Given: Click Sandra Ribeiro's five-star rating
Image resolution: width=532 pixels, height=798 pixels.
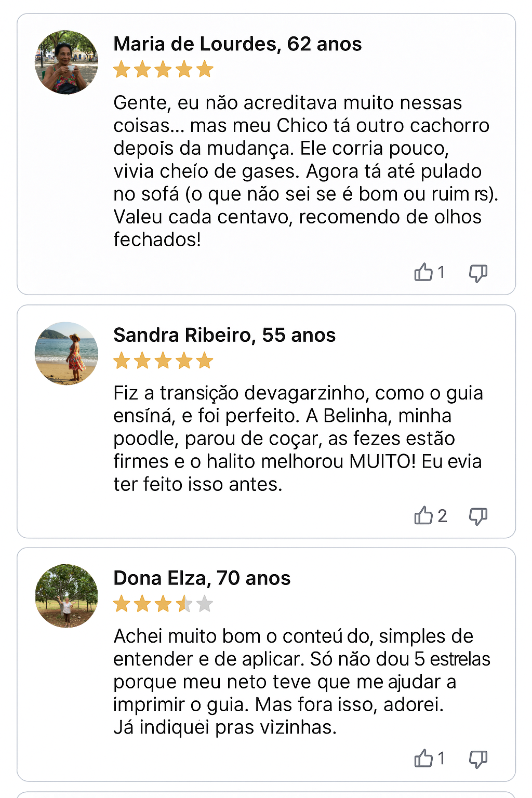Looking at the screenshot, I should coord(163,360).
